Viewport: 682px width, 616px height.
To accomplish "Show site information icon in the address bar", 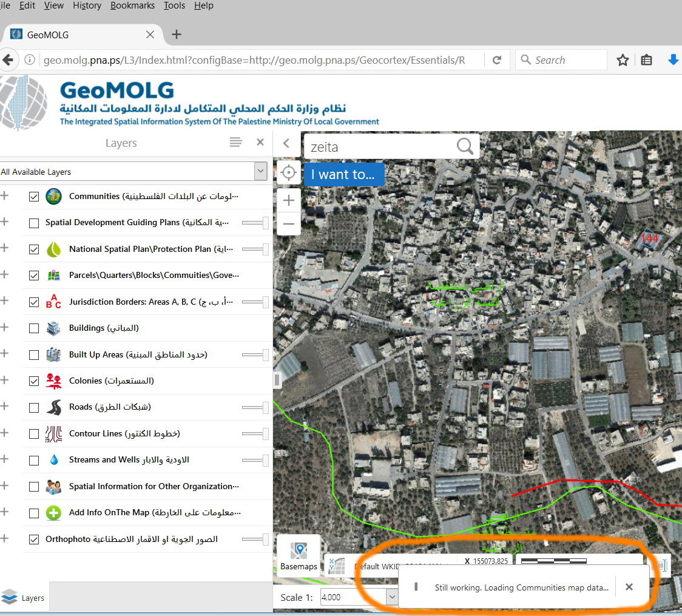I will point(30,59).
